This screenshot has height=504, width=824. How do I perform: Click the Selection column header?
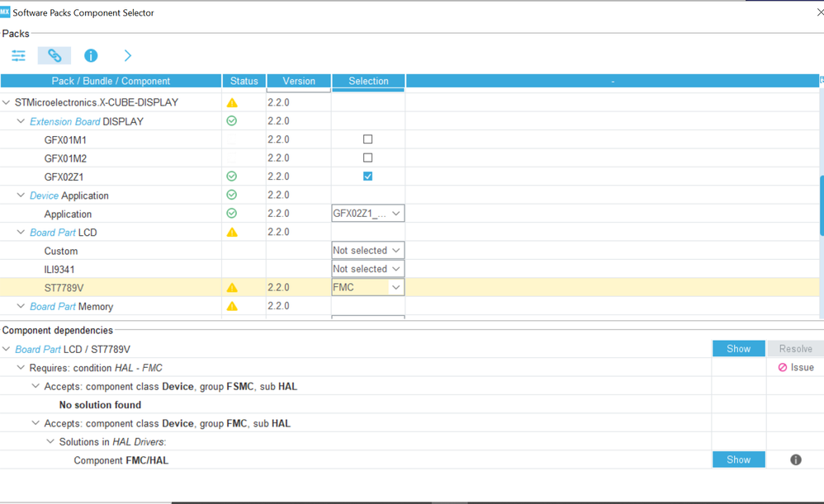pos(368,81)
